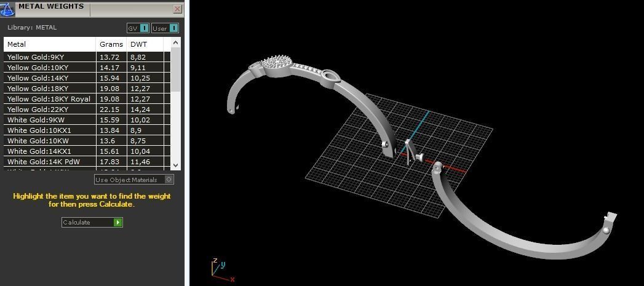This screenshot has height=286, width=644.
Task: Select Yellow Gold:14KY row
Action: [x=87, y=78]
